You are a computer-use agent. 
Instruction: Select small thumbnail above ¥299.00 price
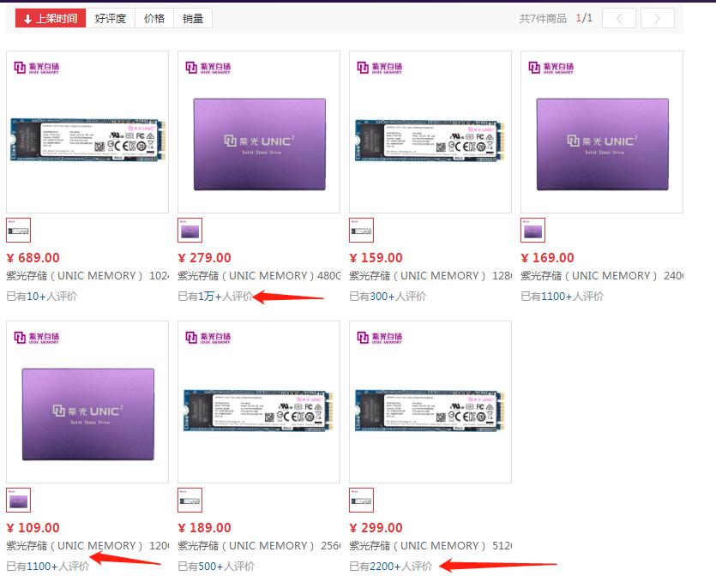(x=362, y=500)
